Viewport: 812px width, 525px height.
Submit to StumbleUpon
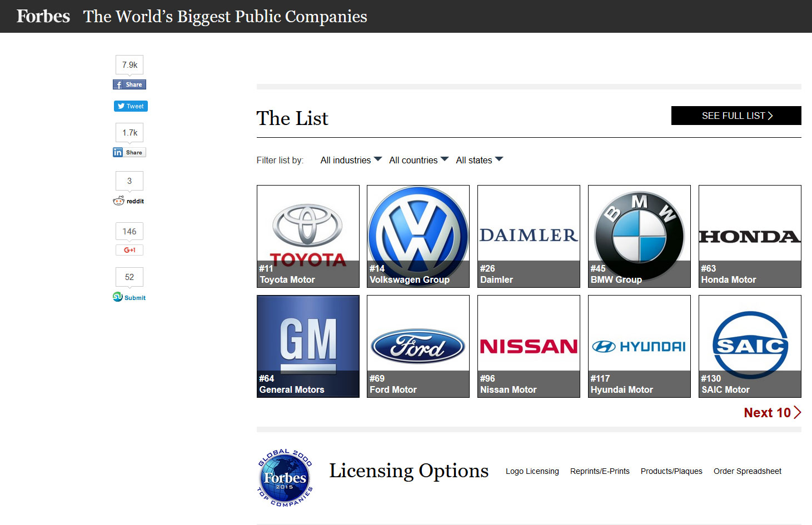point(129,297)
